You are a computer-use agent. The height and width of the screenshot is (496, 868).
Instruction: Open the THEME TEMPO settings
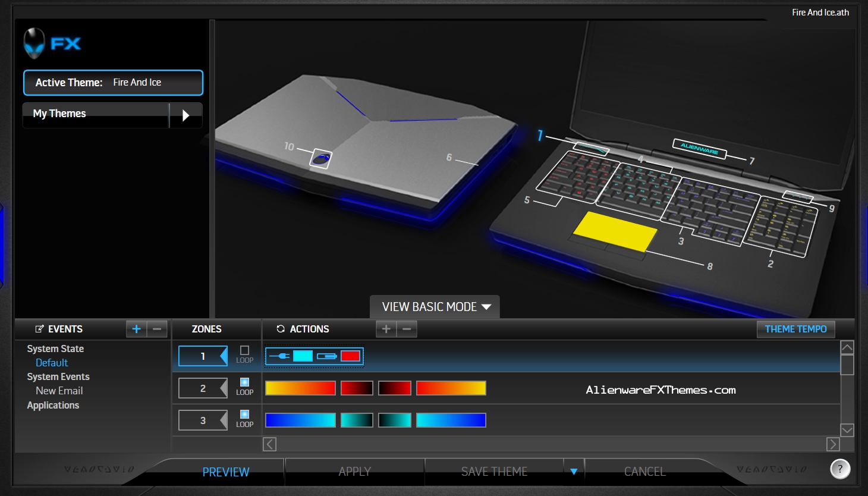(795, 329)
